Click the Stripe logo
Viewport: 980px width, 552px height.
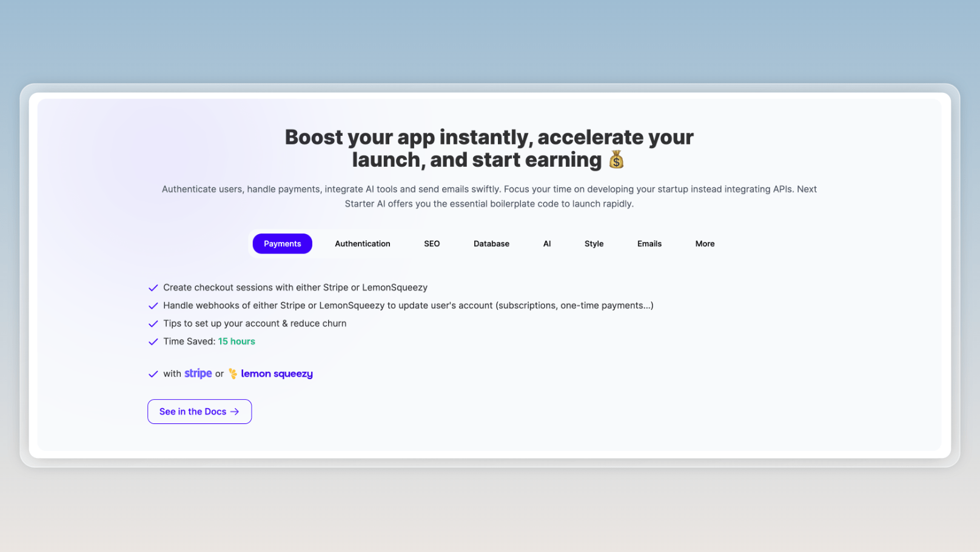(198, 373)
